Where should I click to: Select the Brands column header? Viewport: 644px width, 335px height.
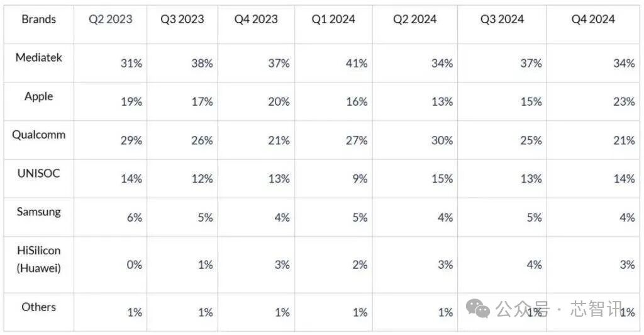click(38, 20)
